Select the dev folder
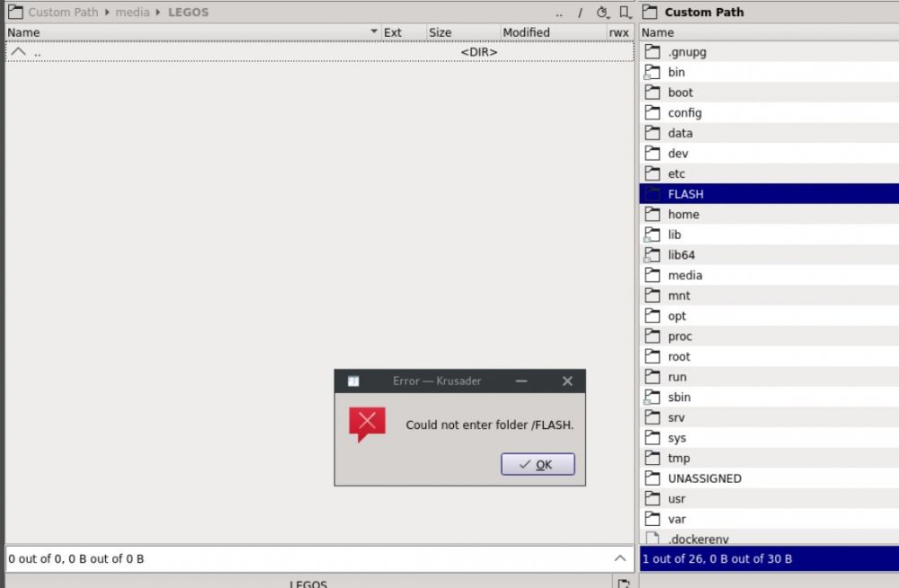Screen dimensions: 899x588 [769, 153]
